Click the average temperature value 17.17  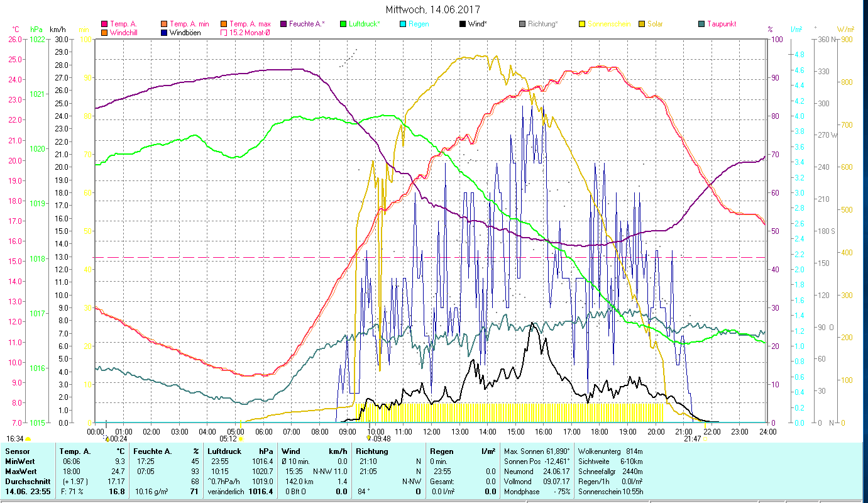tap(116, 482)
